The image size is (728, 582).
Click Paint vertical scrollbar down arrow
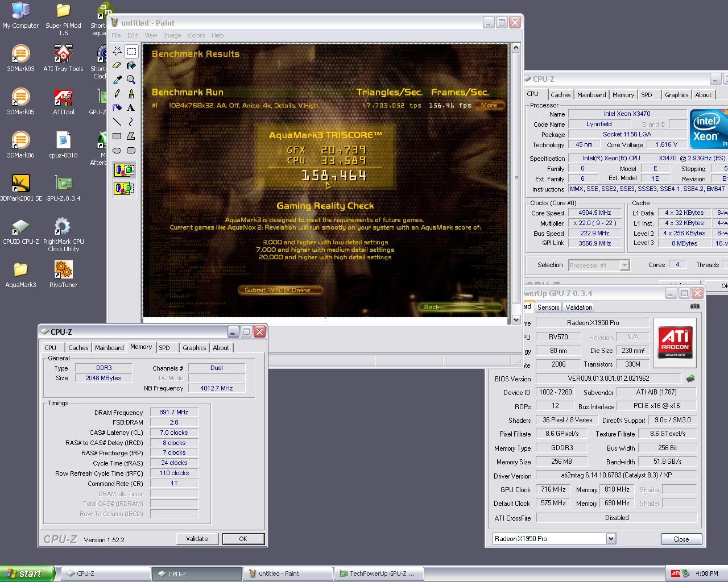(516, 319)
